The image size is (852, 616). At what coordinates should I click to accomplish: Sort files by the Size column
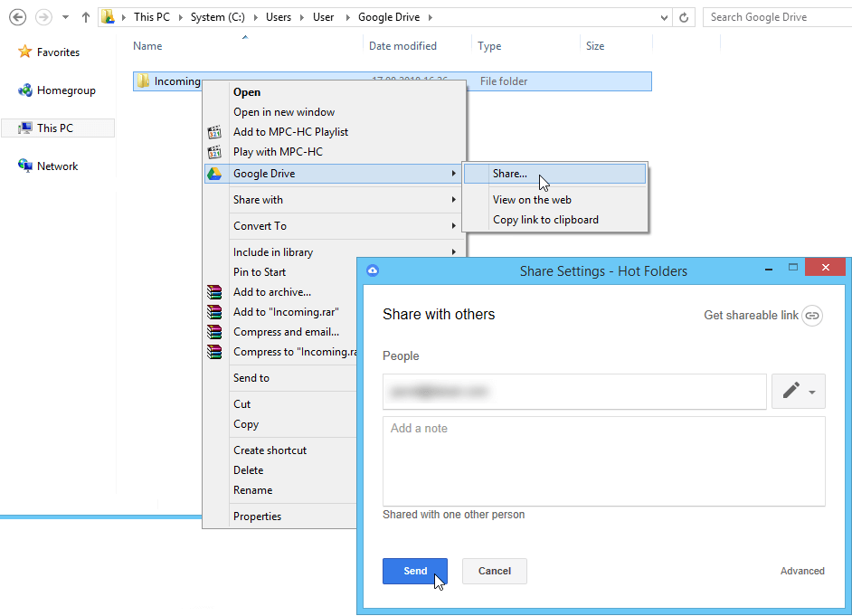point(595,46)
